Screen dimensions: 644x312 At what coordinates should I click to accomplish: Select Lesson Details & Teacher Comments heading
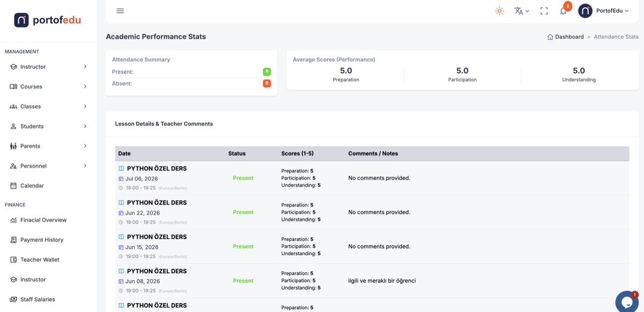click(x=164, y=124)
